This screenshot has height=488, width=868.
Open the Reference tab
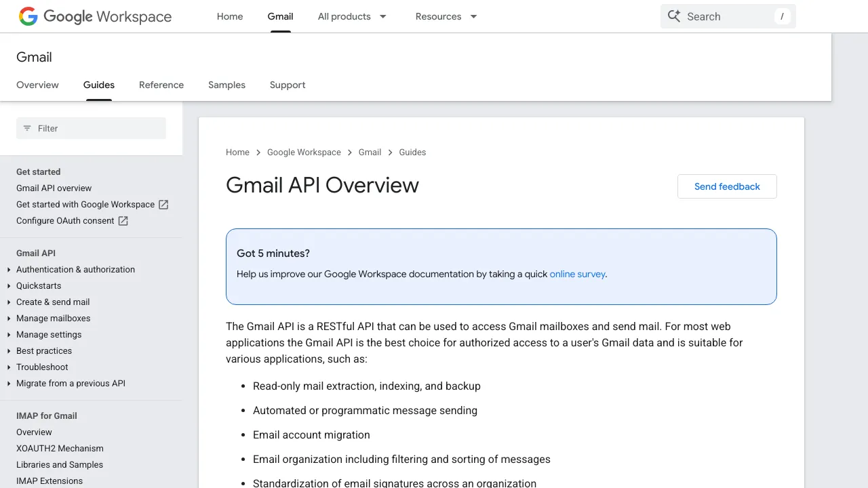(x=161, y=85)
